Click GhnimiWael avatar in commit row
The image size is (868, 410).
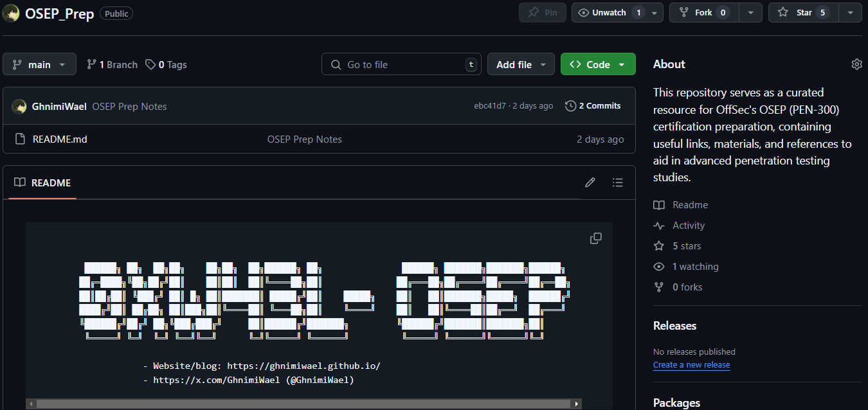click(x=19, y=107)
